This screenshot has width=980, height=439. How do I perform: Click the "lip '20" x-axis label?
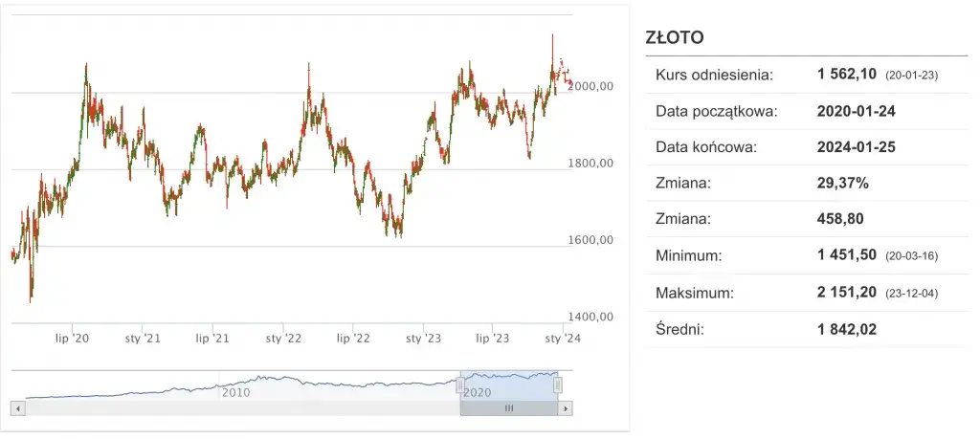(73, 338)
